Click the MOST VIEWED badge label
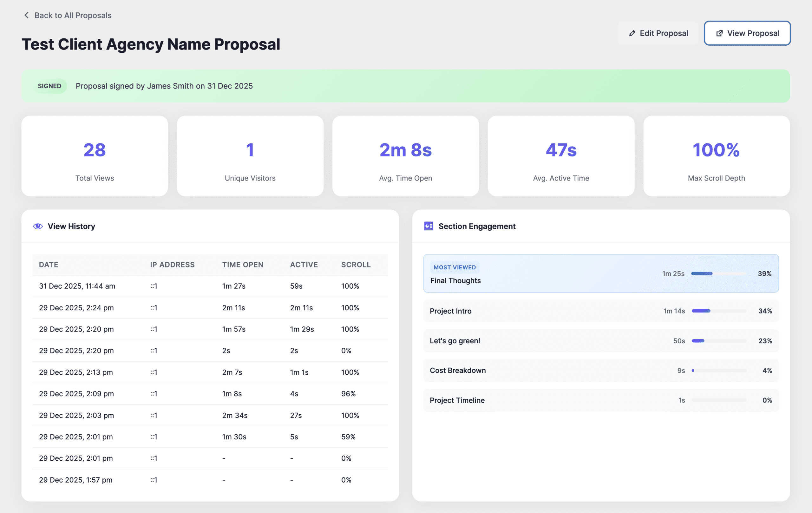The width and height of the screenshot is (812, 513). [454, 267]
